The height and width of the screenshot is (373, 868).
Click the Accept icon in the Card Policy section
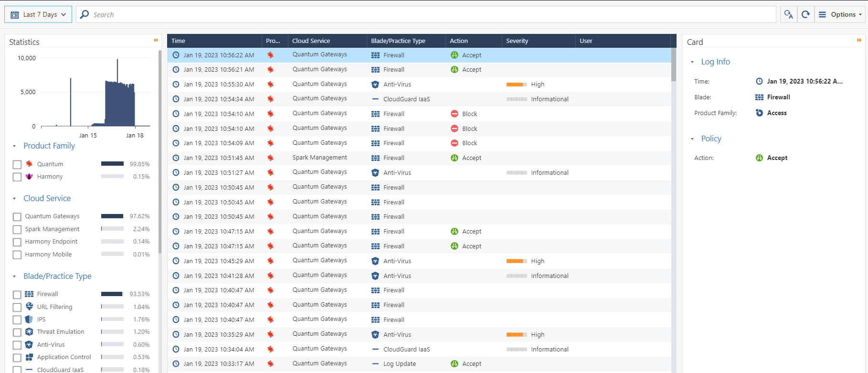[x=759, y=158]
